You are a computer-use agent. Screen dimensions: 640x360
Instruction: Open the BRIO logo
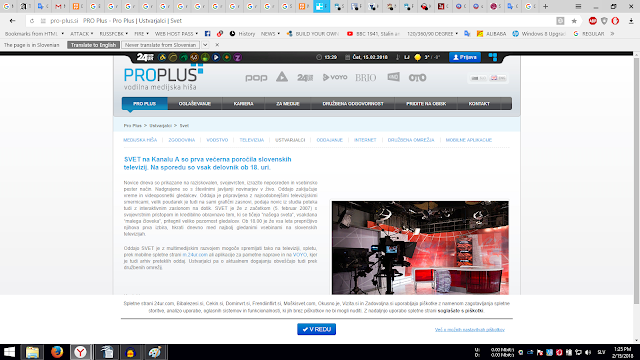coord(365,78)
